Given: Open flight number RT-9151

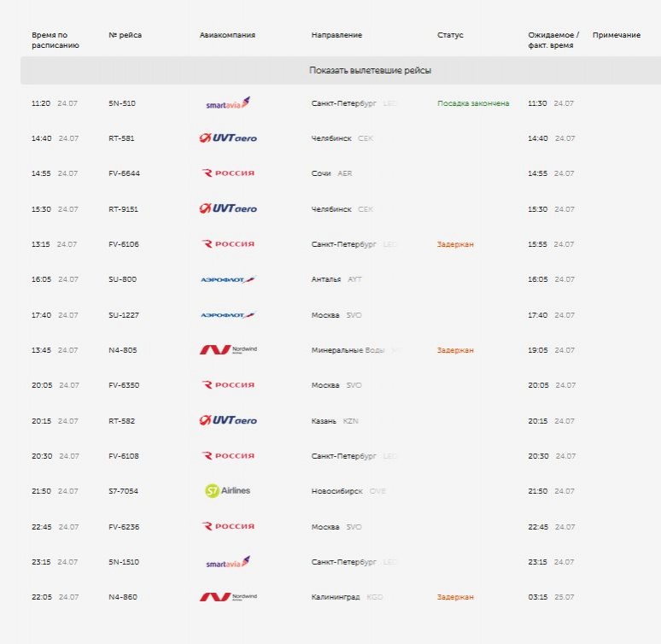Looking at the screenshot, I should click(x=123, y=209).
